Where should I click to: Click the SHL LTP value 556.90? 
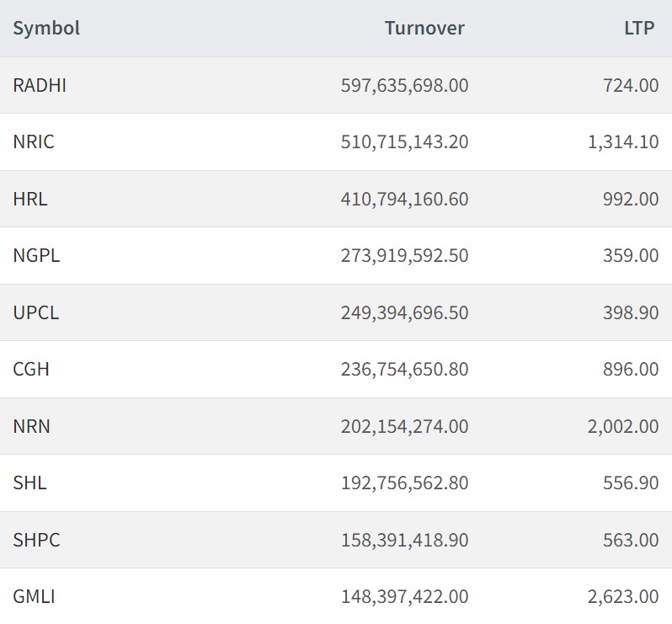pos(631,483)
